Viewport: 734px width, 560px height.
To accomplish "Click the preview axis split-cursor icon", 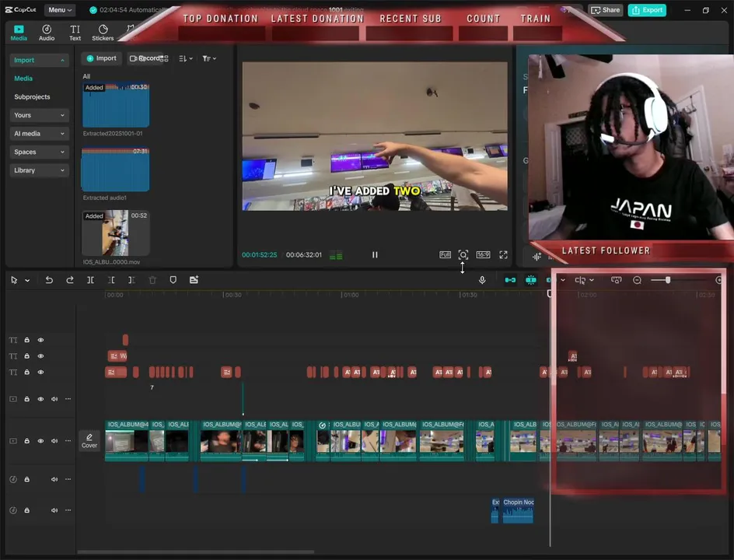I will coord(580,280).
